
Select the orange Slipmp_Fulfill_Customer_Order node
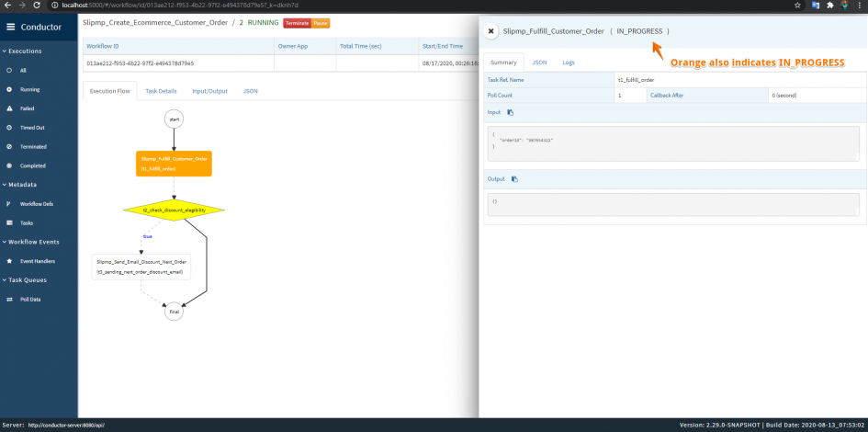[174, 164]
